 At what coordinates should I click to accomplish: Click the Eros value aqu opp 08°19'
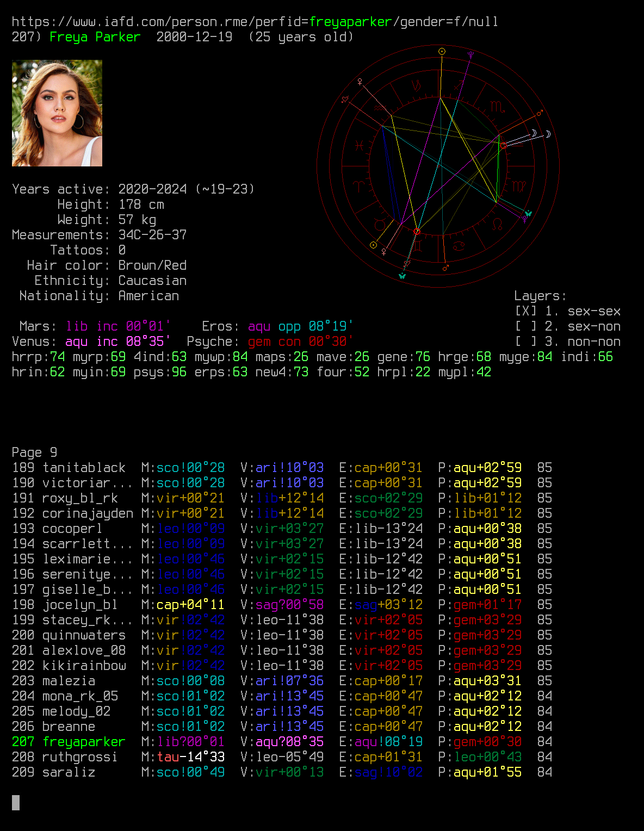click(x=301, y=326)
